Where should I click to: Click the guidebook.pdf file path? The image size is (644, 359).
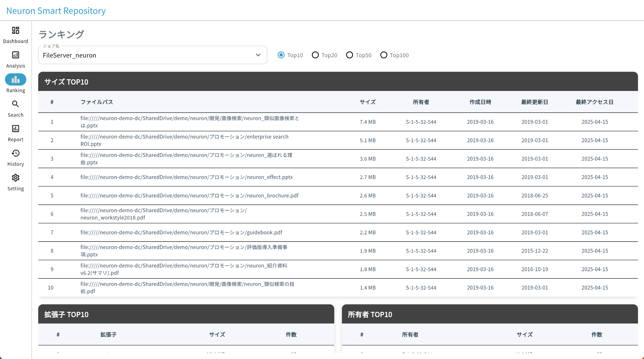click(x=181, y=232)
